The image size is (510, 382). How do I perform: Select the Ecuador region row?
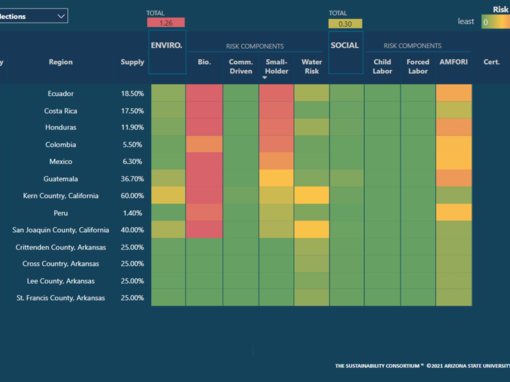60,93
